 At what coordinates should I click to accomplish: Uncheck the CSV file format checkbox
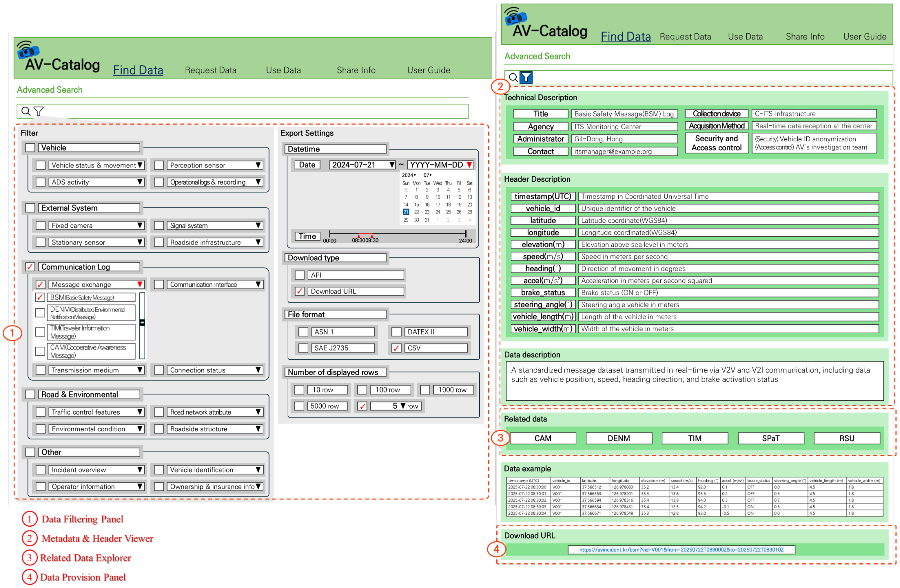tap(396, 348)
